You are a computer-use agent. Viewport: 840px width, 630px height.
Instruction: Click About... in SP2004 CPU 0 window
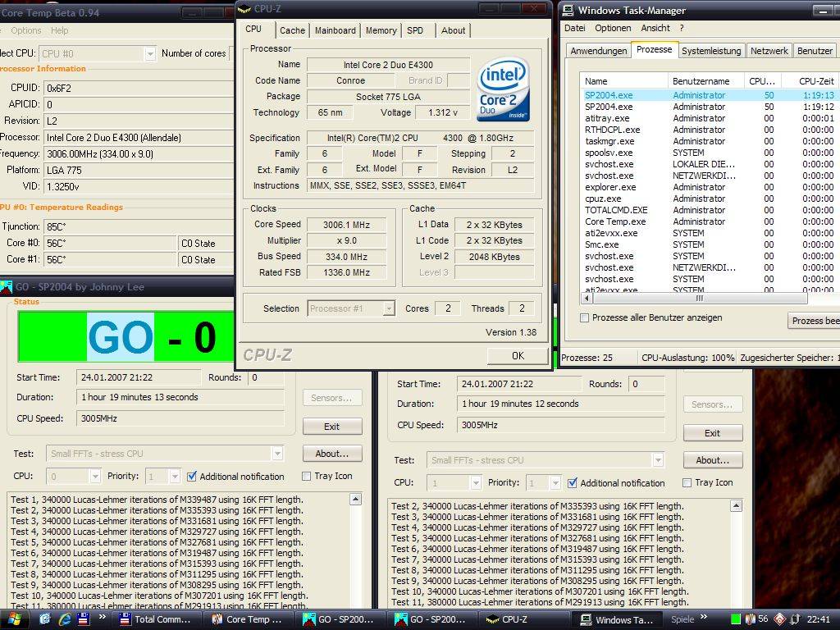332,453
